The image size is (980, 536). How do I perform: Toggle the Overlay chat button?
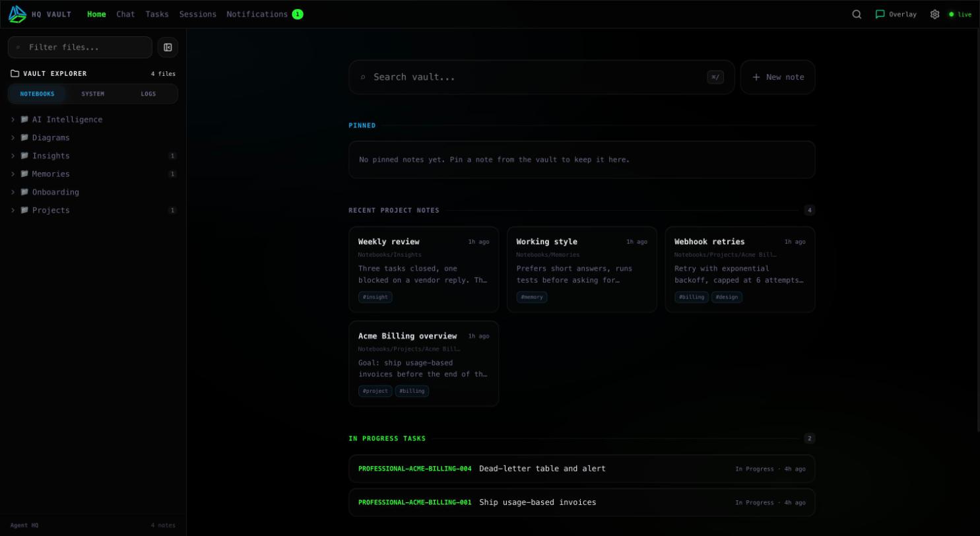point(896,14)
